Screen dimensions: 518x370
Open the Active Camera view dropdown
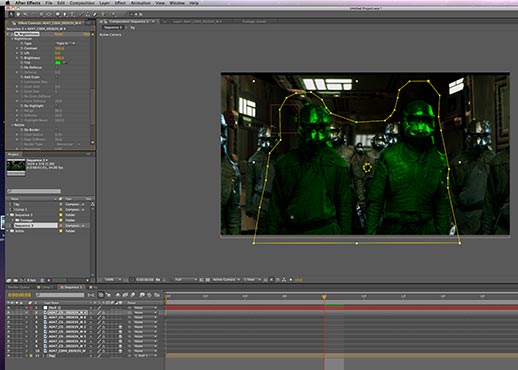coord(227,279)
